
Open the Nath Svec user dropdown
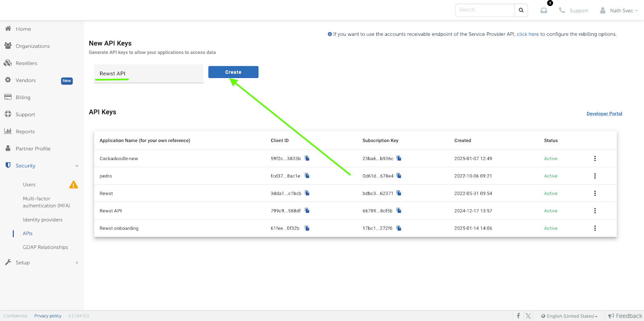point(619,10)
